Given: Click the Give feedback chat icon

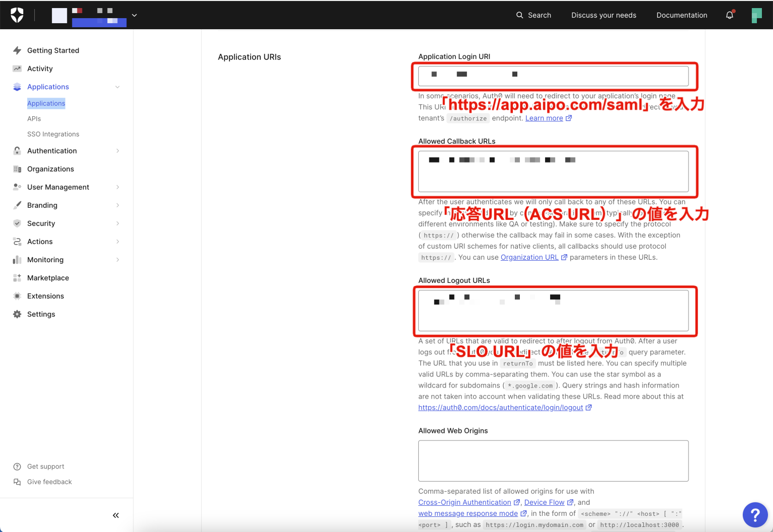Looking at the screenshot, I should click(17, 482).
